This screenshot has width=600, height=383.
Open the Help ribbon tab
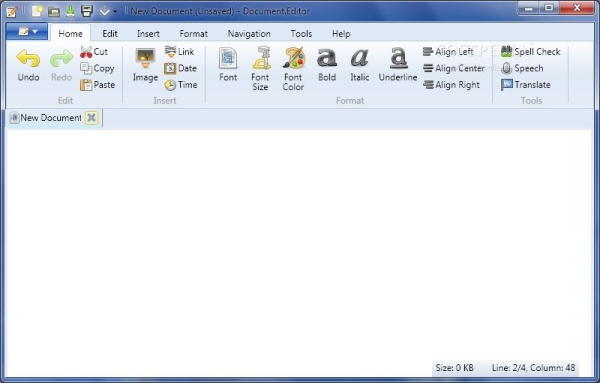click(341, 34)
